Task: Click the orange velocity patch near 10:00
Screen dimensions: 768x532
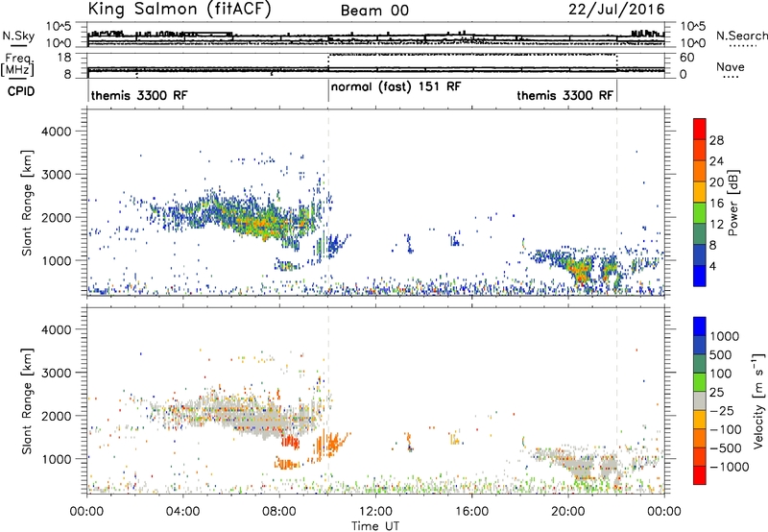Action: pos(332,445)
